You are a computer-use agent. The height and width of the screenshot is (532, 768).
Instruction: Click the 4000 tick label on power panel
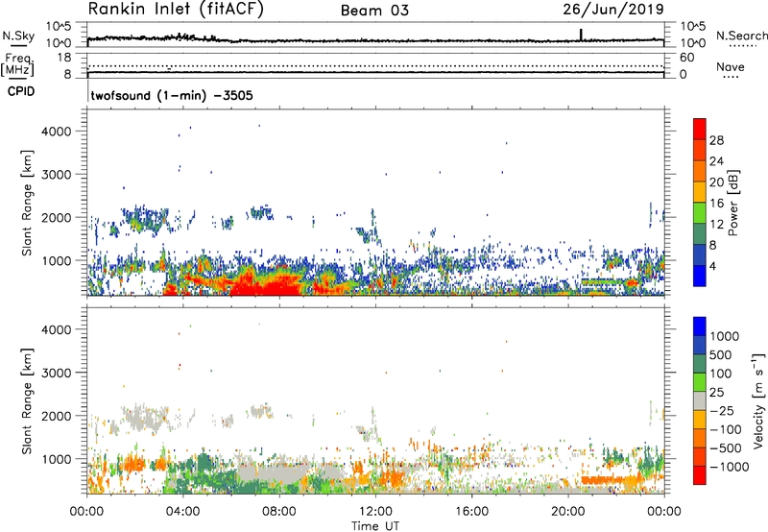[56, 132]
